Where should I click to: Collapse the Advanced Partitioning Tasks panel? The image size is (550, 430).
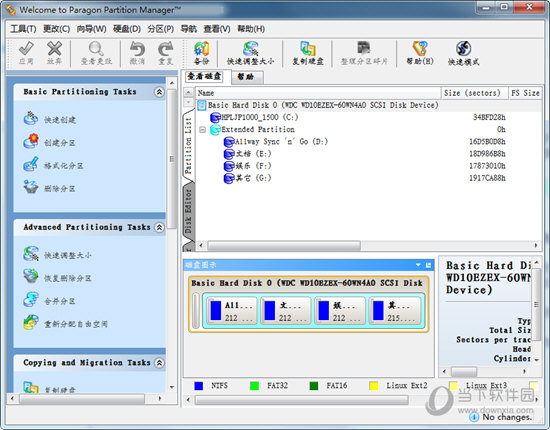pos(159,227)
